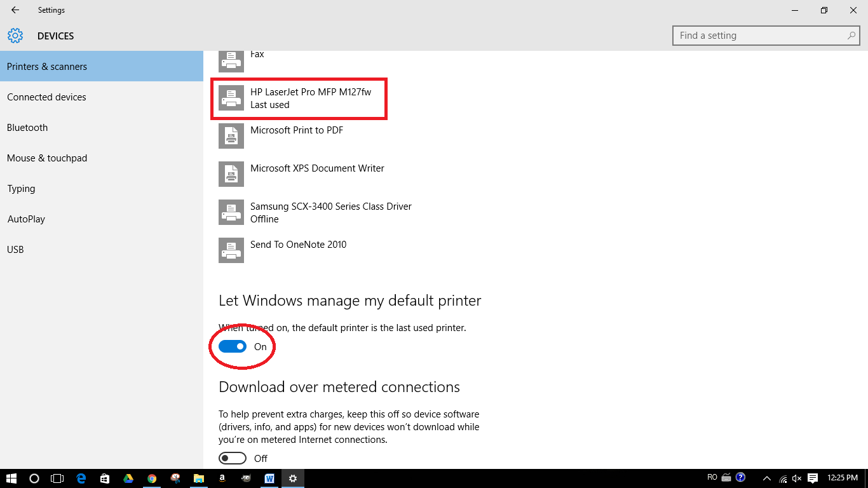Click the magnifier icon in the search box
The width and height of the screenshot is (868, 488).
click(x=852, y=36)
